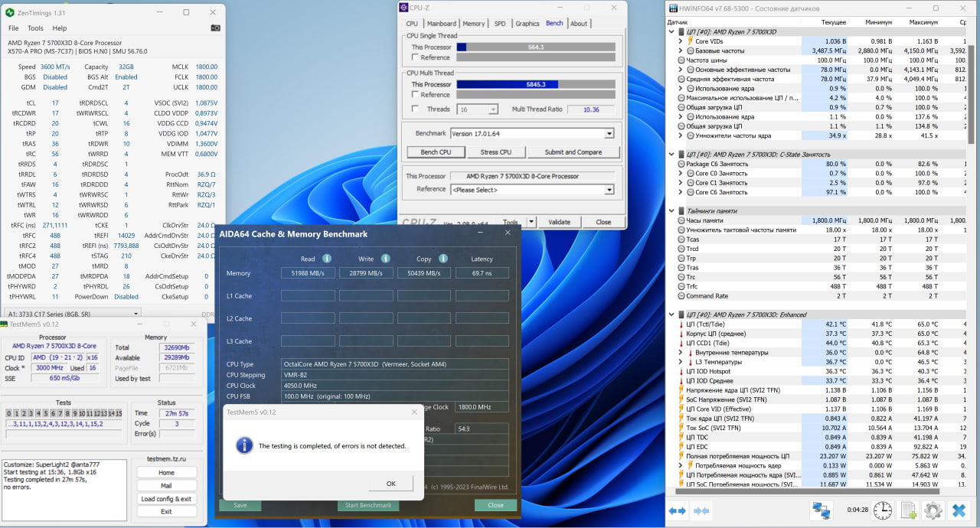This screenshot has height=528, width=980.
Task: Collapse ЦП Enhanced section in HWiNFO
Action: click(x=671, y=315)
